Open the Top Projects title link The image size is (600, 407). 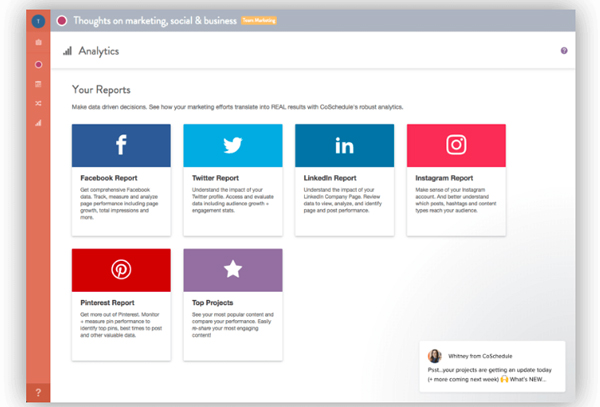click(212, 303)
